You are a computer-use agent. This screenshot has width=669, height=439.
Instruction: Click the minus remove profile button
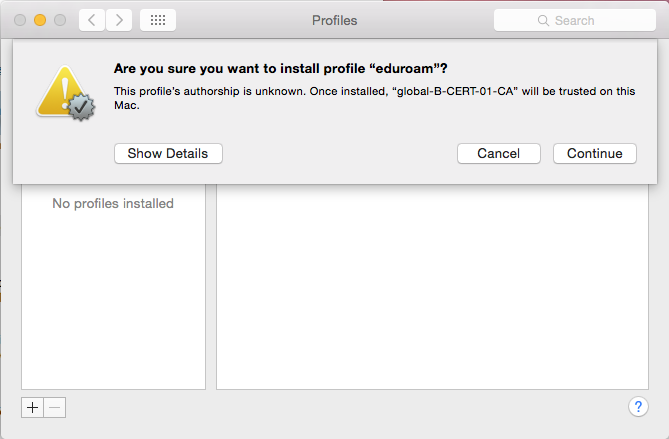pyautogui.click(x=55, y=407)
